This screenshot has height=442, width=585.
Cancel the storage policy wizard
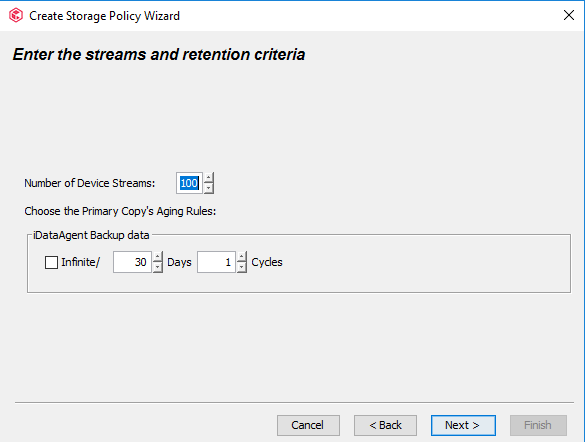(308, 425)
